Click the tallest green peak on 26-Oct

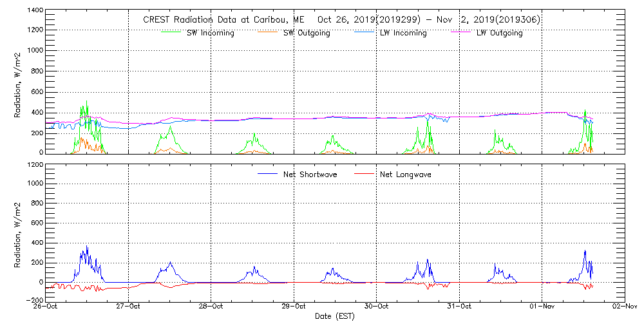(x=86, y=102)
